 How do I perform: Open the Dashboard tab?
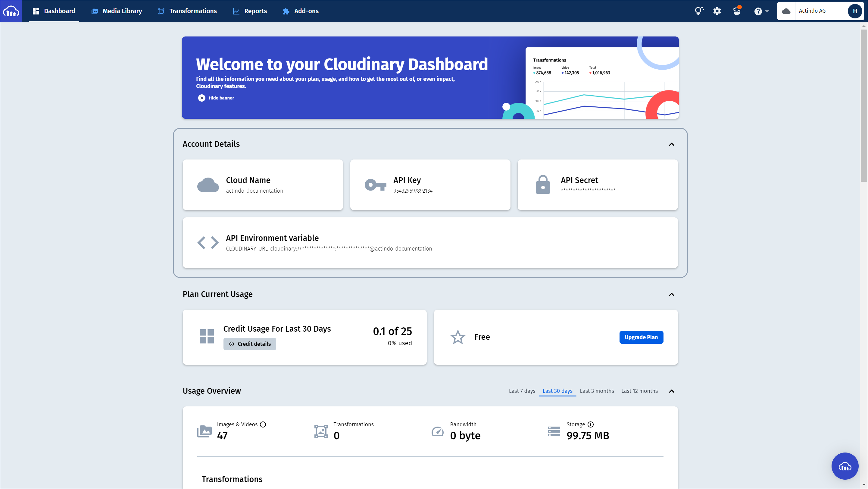coord(54,11)
